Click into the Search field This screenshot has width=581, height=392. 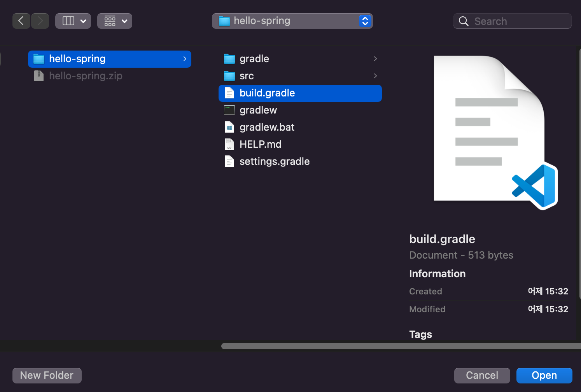click(513, 21)
